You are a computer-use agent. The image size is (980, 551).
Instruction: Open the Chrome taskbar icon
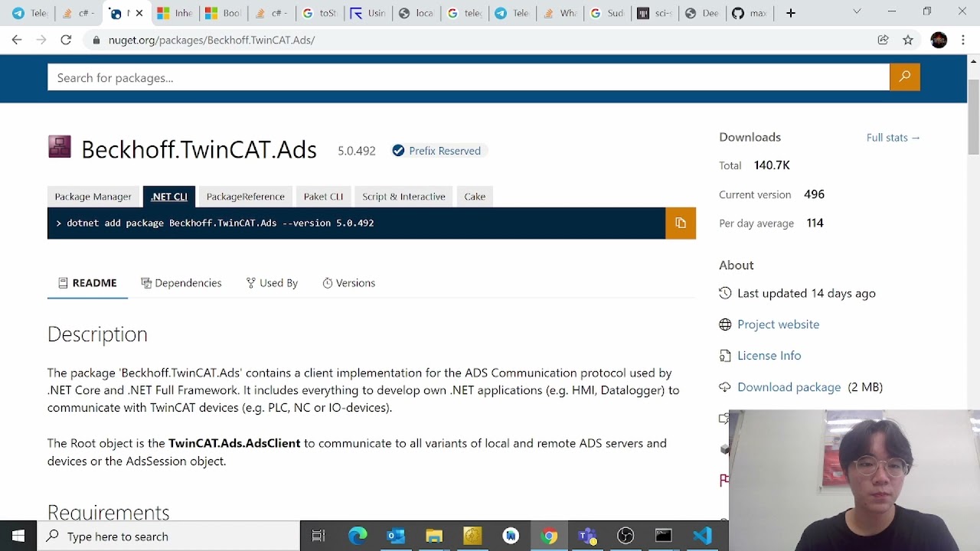(x=549, y=536)
